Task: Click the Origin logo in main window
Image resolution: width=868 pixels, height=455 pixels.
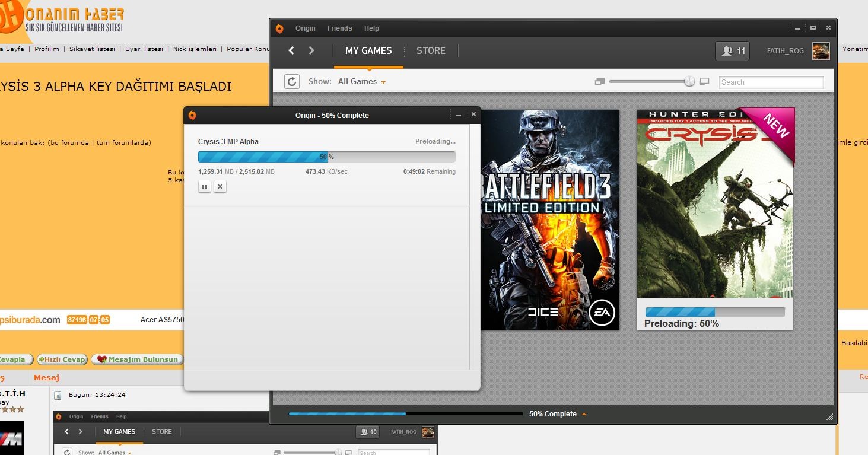Action: [280, 28]
